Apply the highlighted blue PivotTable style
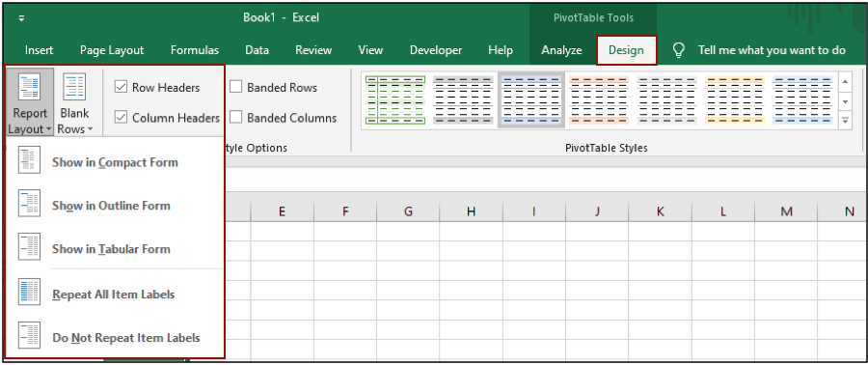 pos(530,100)
